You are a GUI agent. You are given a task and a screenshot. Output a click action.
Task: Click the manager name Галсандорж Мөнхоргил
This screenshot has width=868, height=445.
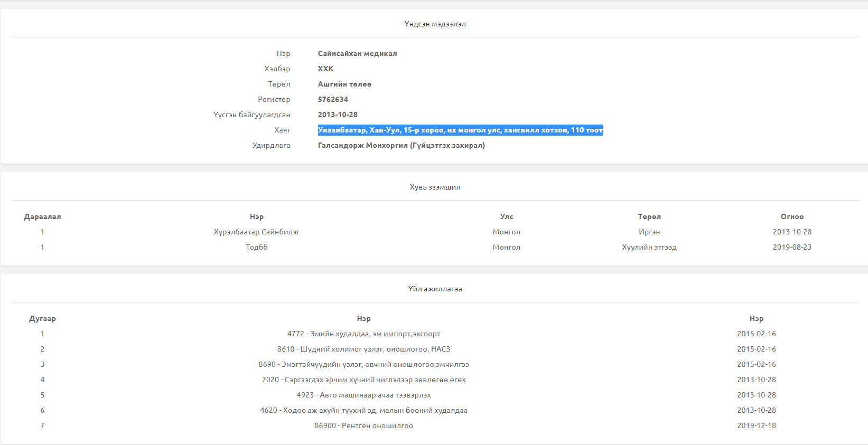401,145
